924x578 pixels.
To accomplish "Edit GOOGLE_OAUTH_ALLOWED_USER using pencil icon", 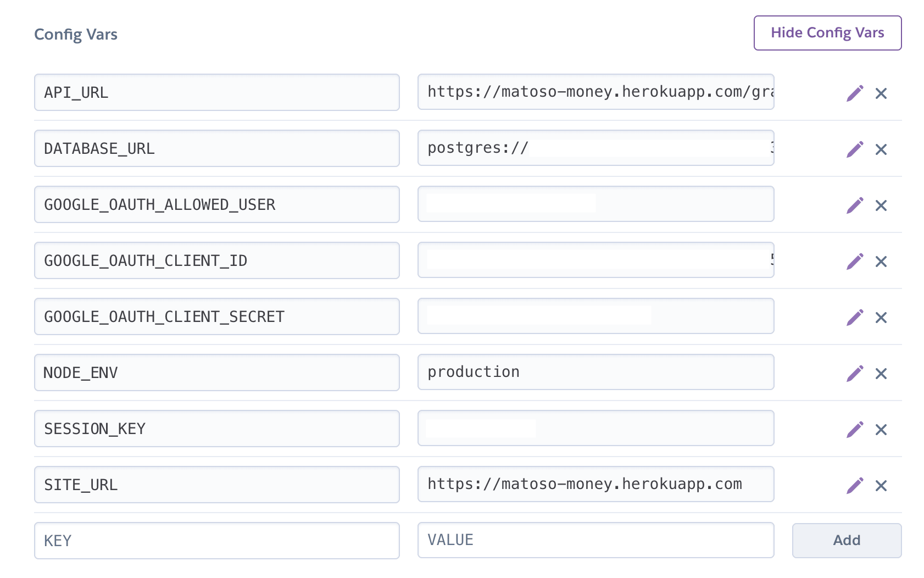I will [x=855, y=205].
